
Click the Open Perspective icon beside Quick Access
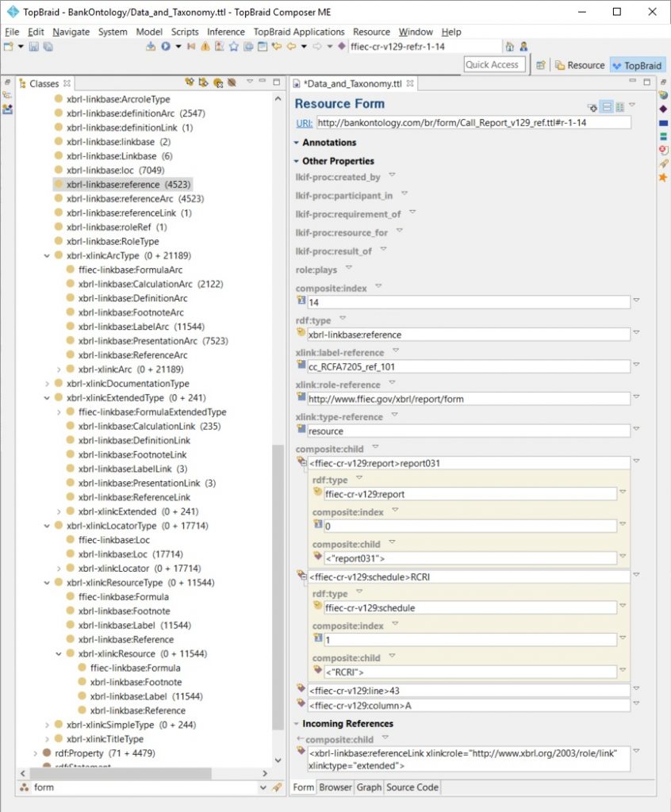pyautogui.click(x=540, y=65)
